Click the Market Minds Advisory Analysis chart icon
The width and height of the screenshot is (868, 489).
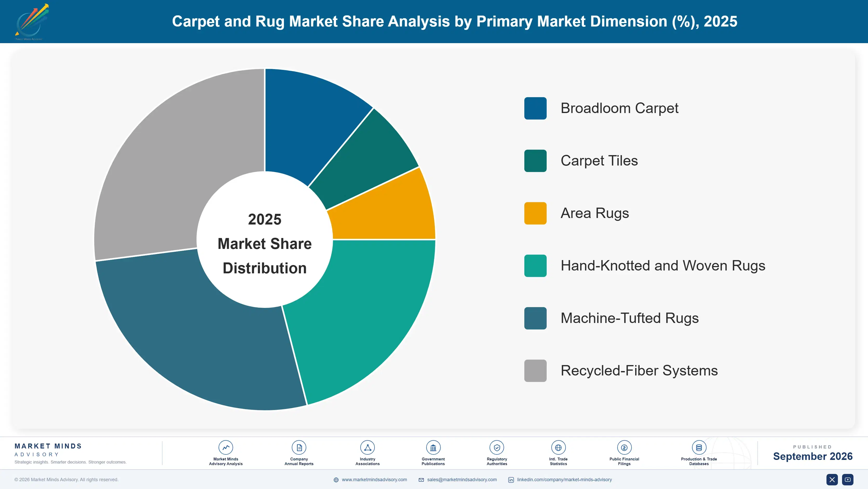click(226, 447)
